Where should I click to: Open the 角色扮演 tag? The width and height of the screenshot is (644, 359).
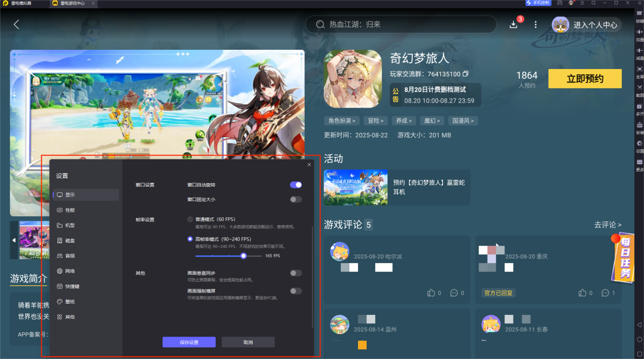(x=342, y=121)
